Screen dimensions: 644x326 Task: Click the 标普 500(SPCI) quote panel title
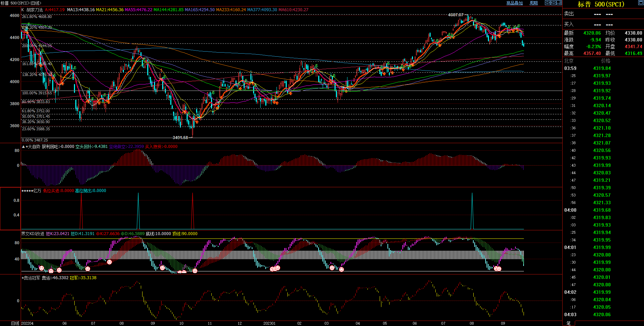601,4
